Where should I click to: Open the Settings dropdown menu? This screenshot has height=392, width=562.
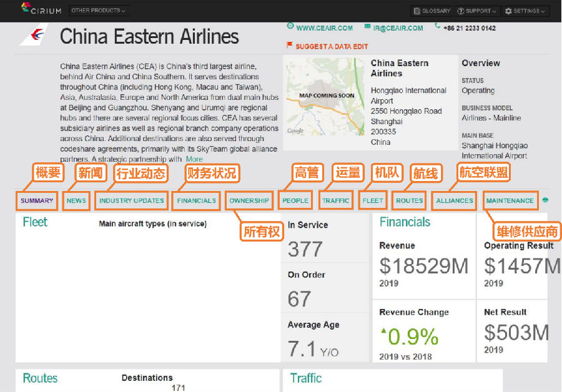click(526, 11)
